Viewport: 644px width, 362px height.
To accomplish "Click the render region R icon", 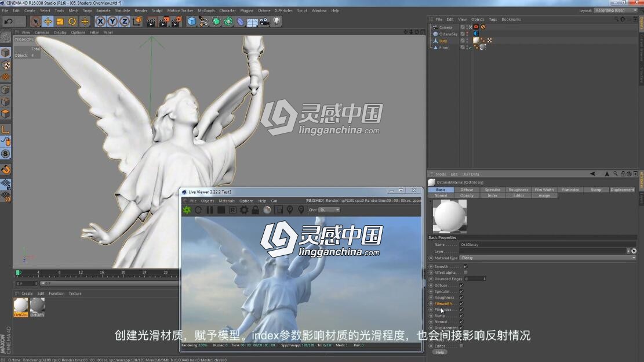I will click(232, 210).
